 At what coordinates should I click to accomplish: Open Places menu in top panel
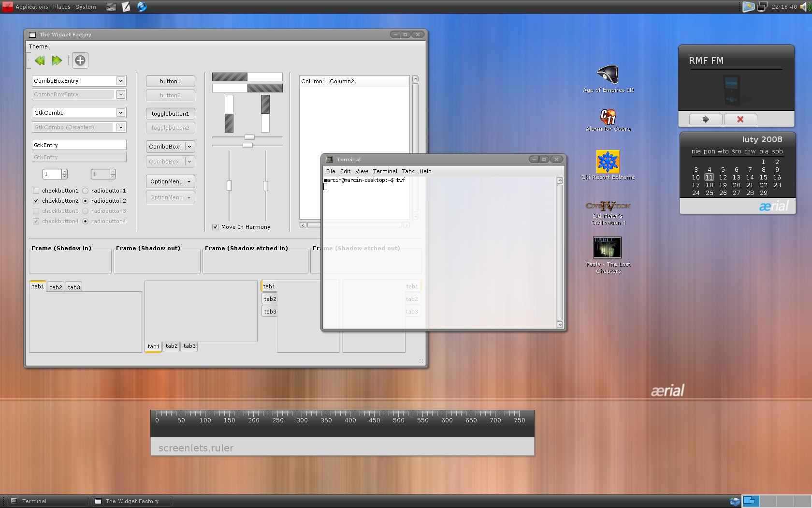(x=61, y=7)
